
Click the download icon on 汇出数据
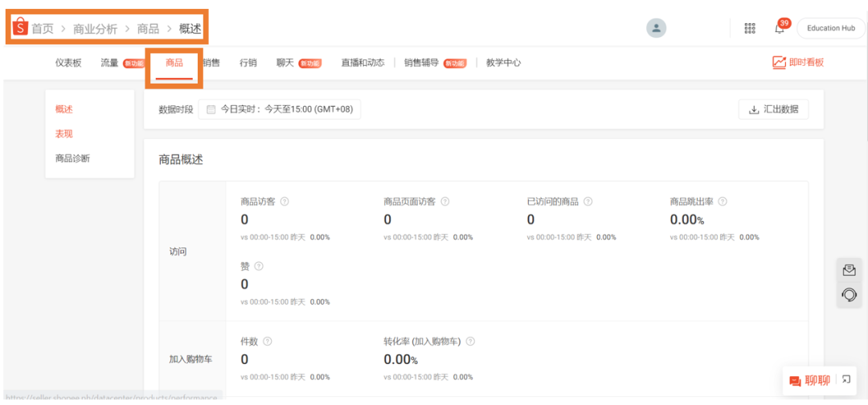(753, 109)
